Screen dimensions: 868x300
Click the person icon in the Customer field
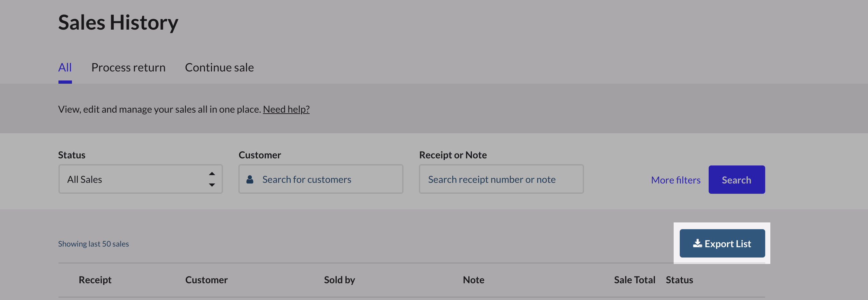pos(250,179)
